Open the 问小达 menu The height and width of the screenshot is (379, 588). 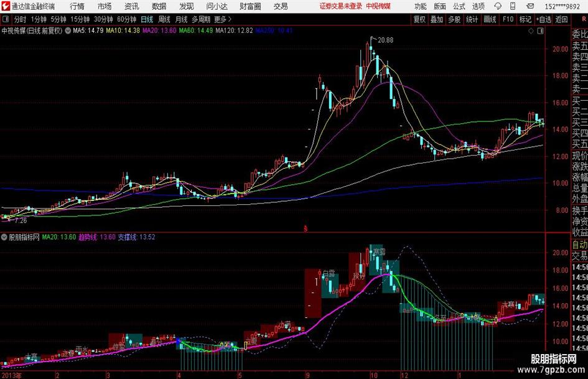217,6
